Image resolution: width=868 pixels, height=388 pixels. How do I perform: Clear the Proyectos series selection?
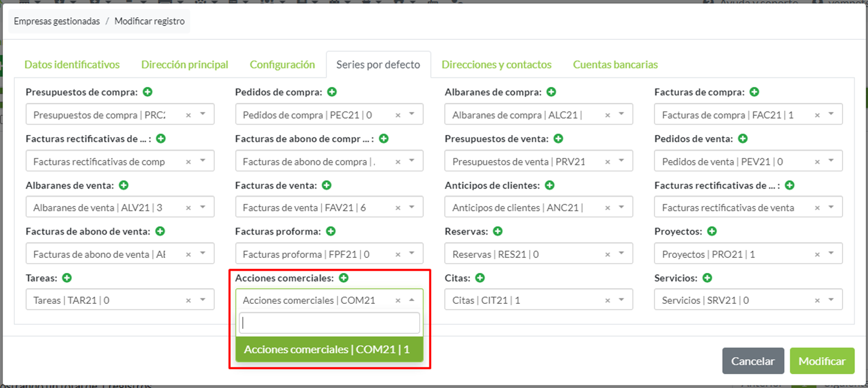pos(817,254)
